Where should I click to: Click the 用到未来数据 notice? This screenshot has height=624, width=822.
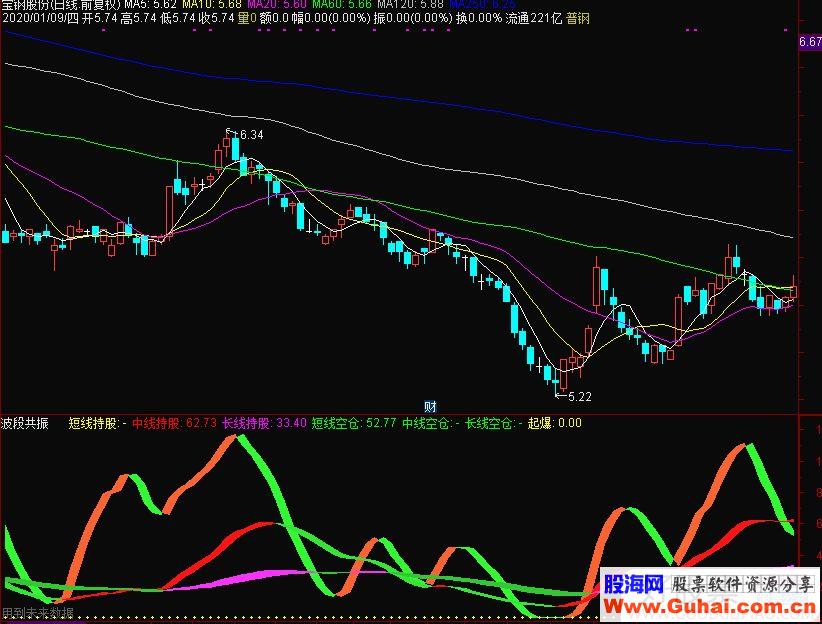click(x=37, y=612)
